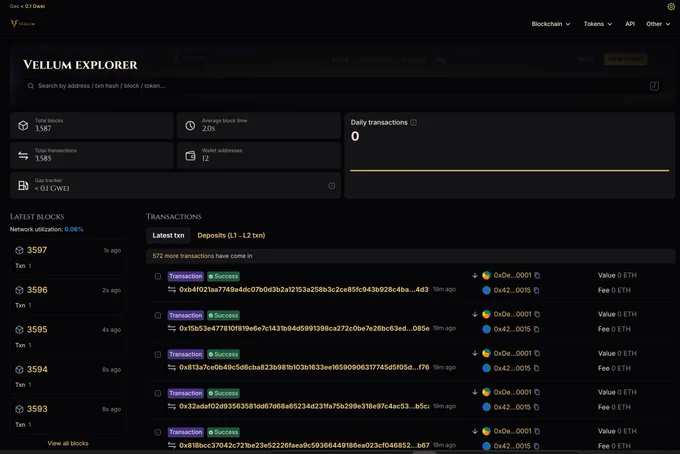The width and height of the screenshot is (680, 454).
Task: Click the block cube icon beside 3597
Action: click(19, 250)
